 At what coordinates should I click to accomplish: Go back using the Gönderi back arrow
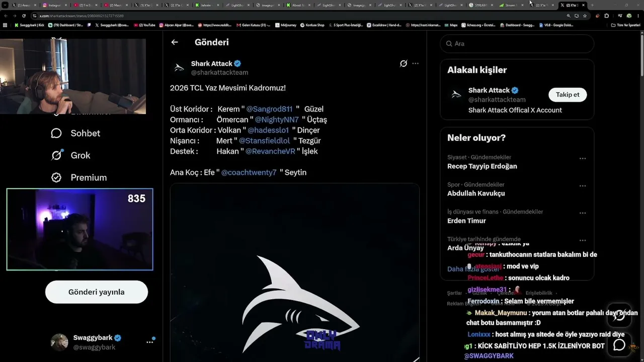click(175, 42)
